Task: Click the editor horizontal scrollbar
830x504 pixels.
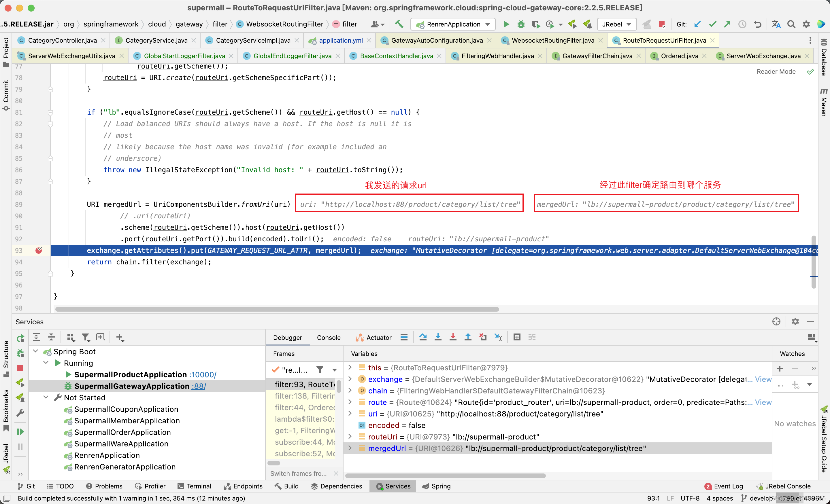Action: tap(277, 309)
